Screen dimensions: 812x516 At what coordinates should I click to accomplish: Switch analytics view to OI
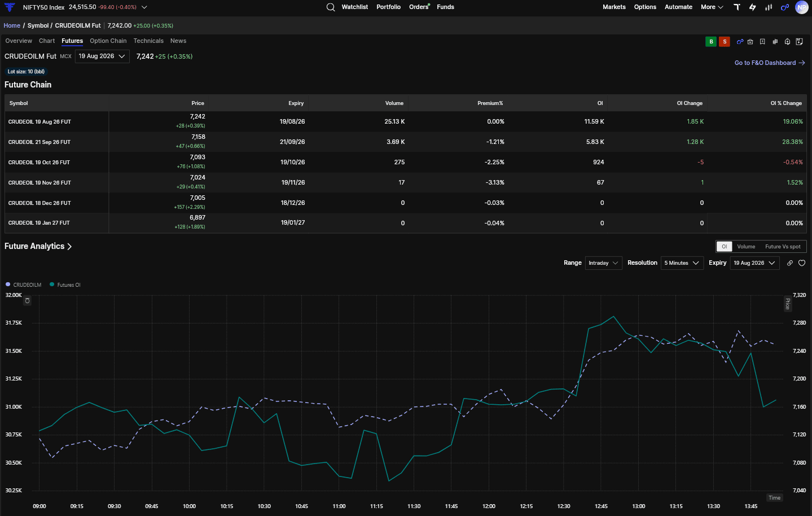(x=724, y=247)
